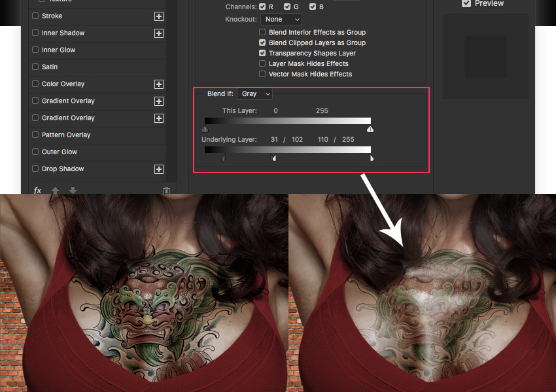
Task: Uncheck the B channel checkbox
Action: point(313,7)
